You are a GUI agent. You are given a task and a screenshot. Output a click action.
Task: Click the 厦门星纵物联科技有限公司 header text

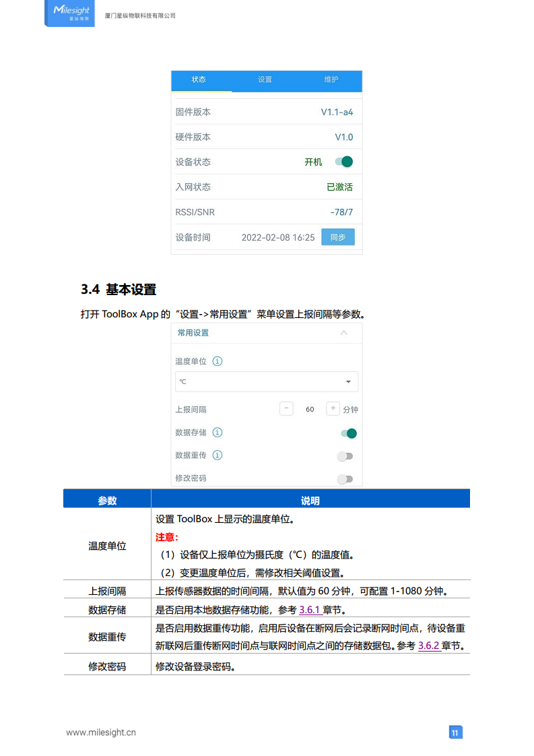tap(140, 15)
